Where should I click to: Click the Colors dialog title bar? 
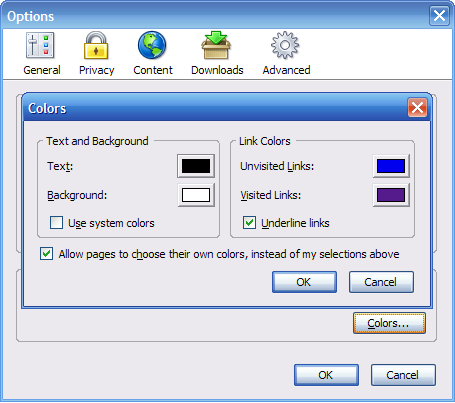pos(213,108)
